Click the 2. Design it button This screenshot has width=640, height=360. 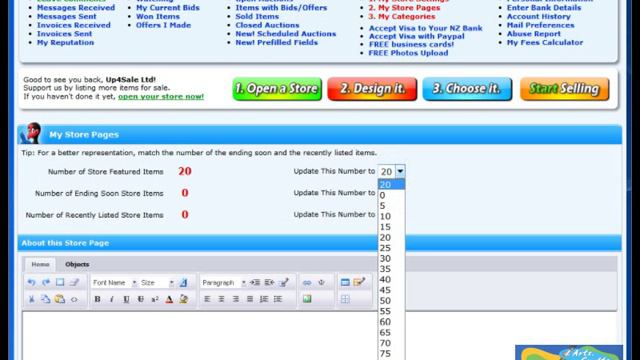[372, 89]
